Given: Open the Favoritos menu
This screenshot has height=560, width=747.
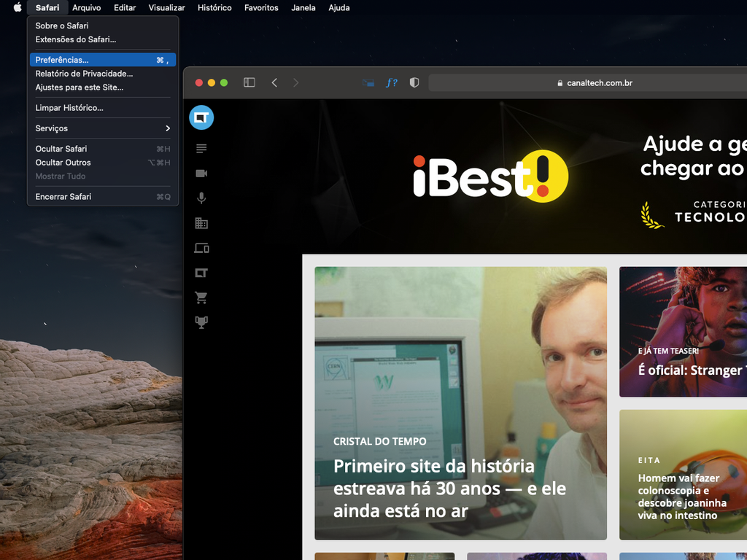Looking at the screenshot, I should coord(262,7).
